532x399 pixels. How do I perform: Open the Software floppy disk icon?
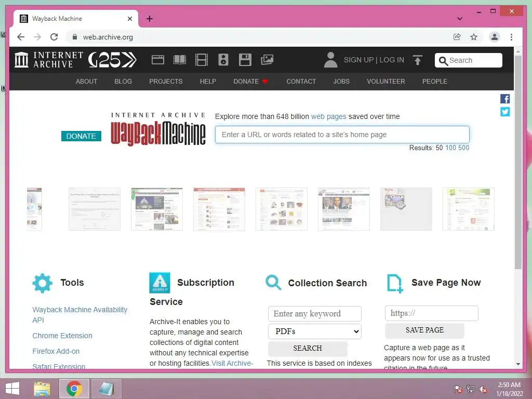[245, 60]
